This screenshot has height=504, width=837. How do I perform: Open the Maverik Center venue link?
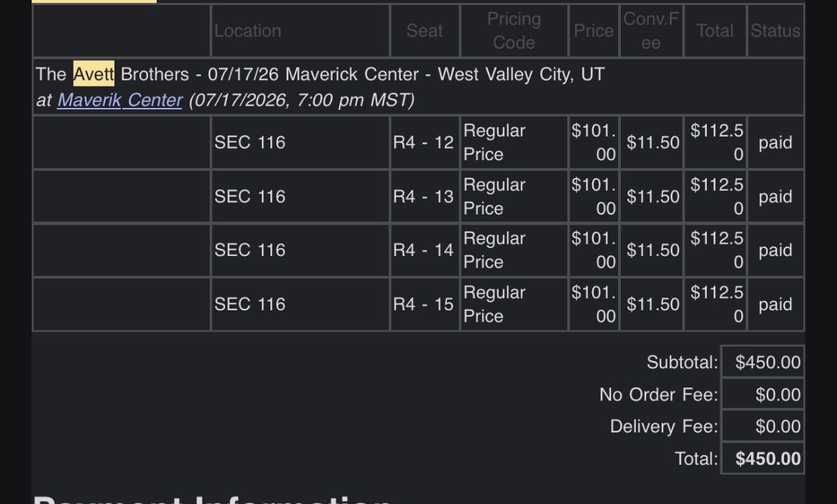119,100
